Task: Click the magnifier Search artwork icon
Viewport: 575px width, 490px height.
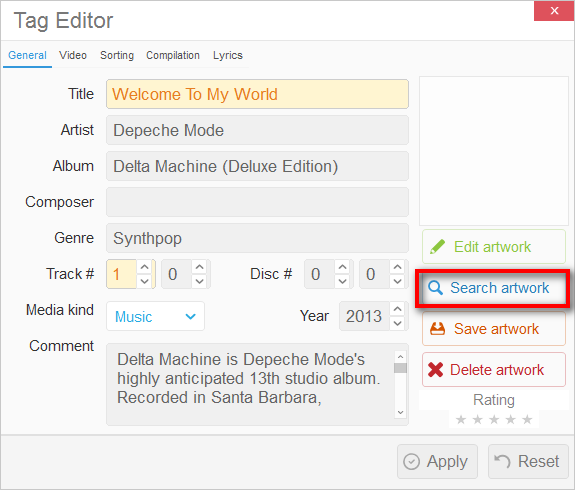Action: coord(435,288)
